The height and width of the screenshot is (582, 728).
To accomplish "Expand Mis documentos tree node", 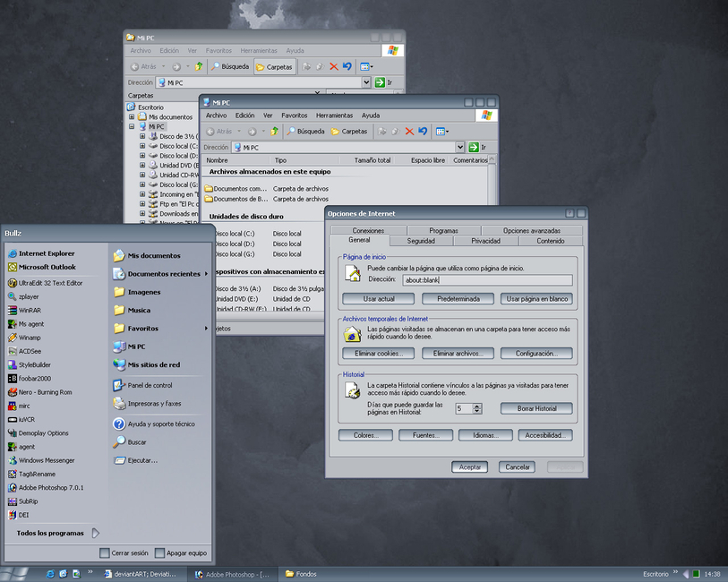I will [132, 117].
